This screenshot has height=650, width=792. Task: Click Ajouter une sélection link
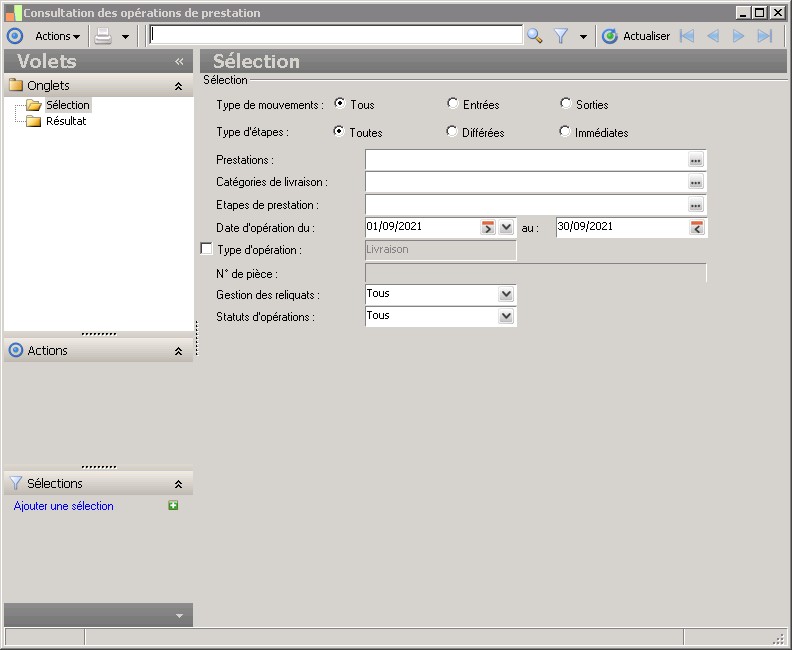click(64, 506)
